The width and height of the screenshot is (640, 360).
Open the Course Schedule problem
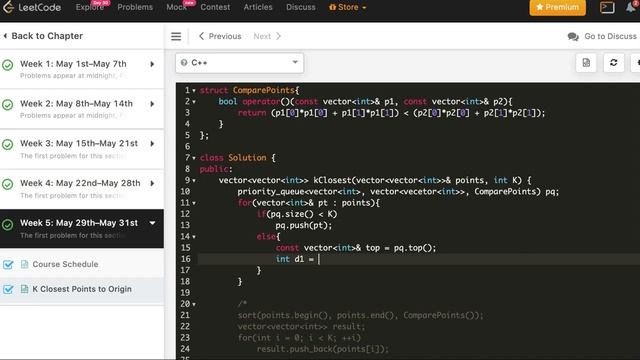(x=65, y=264)
